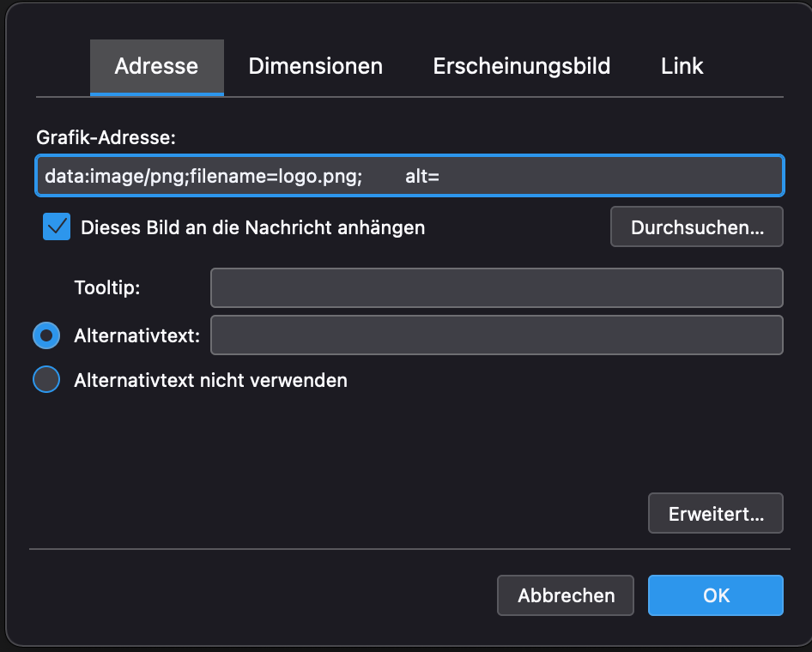Click the 'Alternativtext nicht verwenden' label text
The width and height of the screenshot is (812, 652).
pyautogui.click(x=210, y=379)
